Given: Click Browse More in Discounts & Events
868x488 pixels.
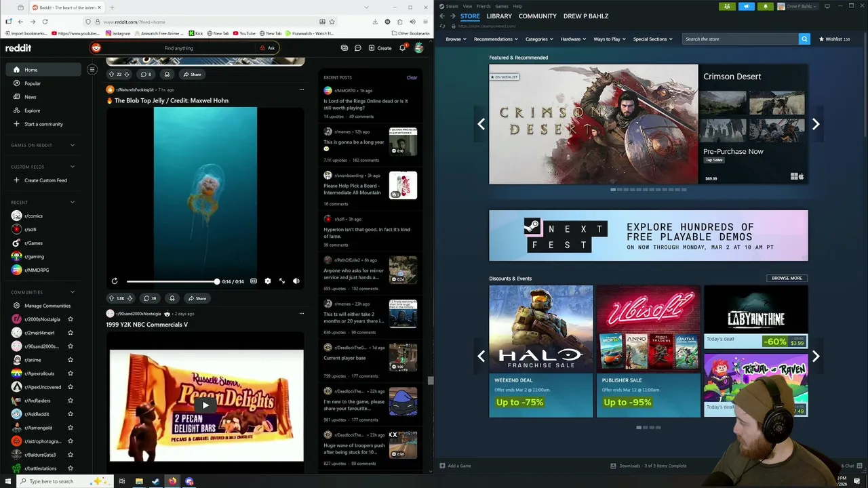Looking at the screenshot, I should click(787, 278).
